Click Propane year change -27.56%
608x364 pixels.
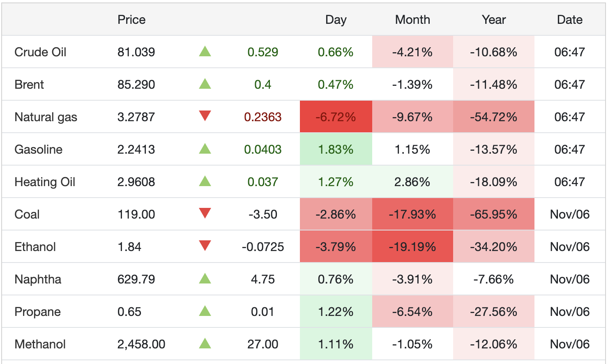click(x=494, y=312)
